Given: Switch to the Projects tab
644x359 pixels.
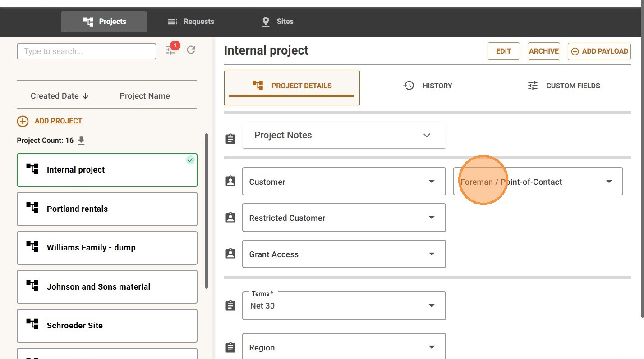Looking at the screenshot, I should (x=104, y=22).
